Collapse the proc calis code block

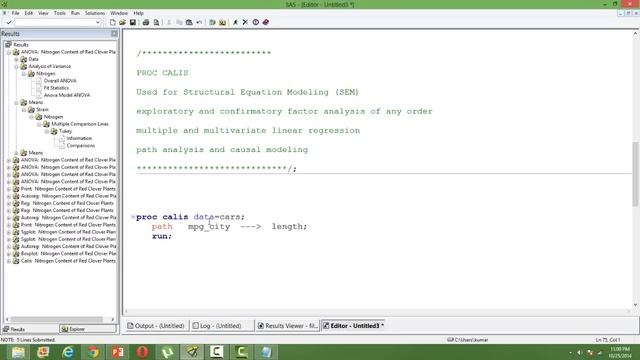click(133, 217)
